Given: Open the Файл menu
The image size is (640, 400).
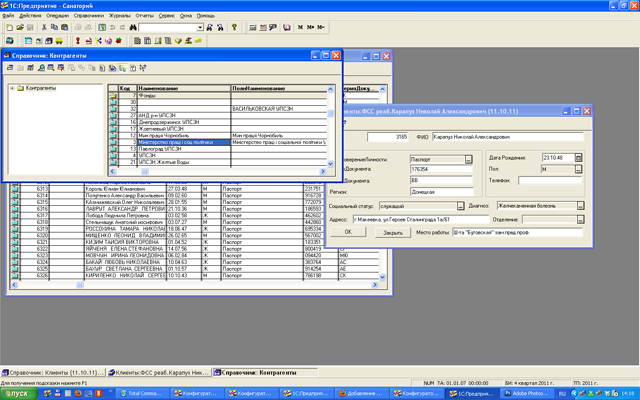Looking at the screenshot, I should [x=8, y=16].
